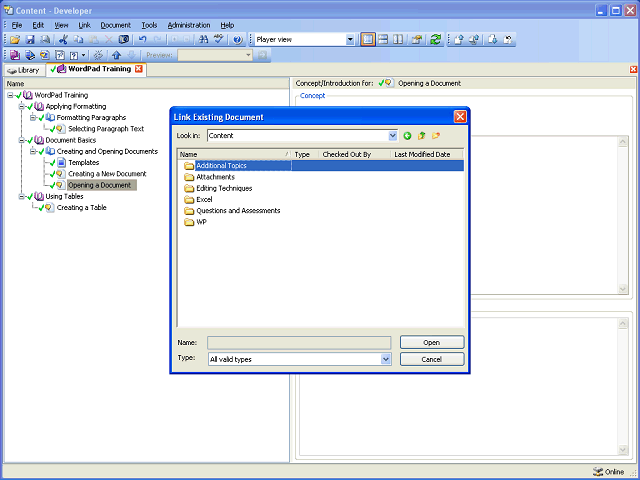
Task: Click the Check Out document icon with down arrow
Action: coord(493,40)
